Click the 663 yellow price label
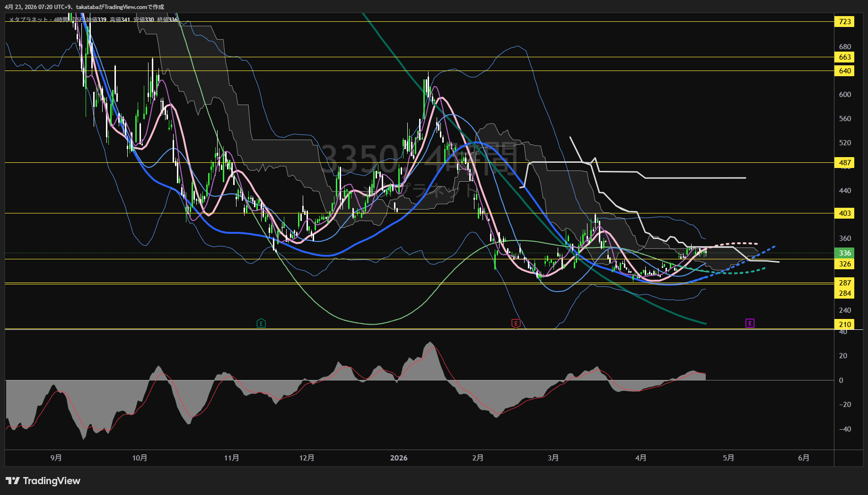This screenshot has height=495, width=868. tap(845, 57)
